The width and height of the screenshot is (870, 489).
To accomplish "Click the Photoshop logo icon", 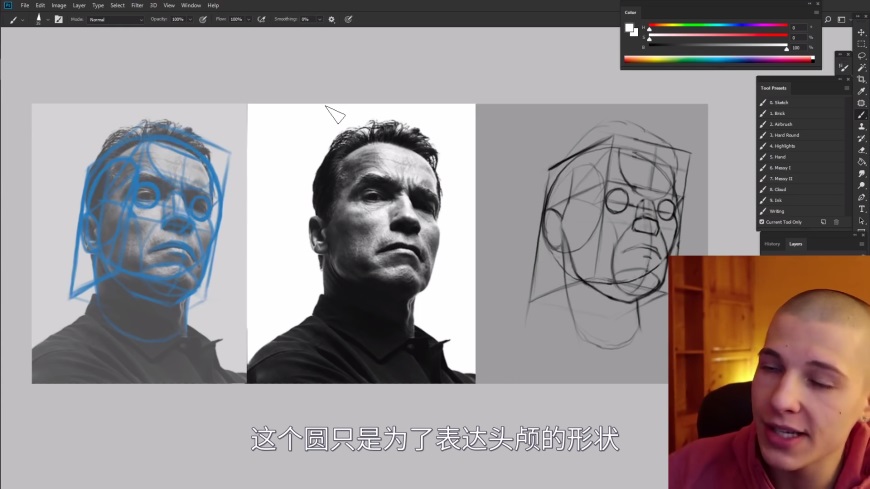I will coord(8,5).
